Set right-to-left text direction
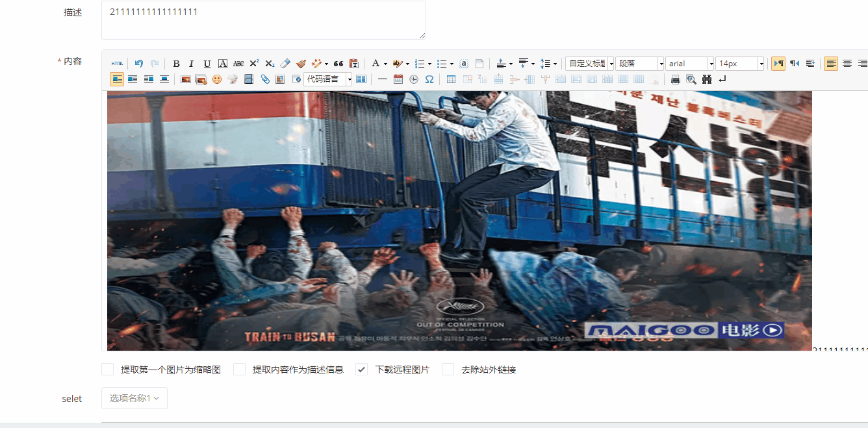 tap(794, 64)
